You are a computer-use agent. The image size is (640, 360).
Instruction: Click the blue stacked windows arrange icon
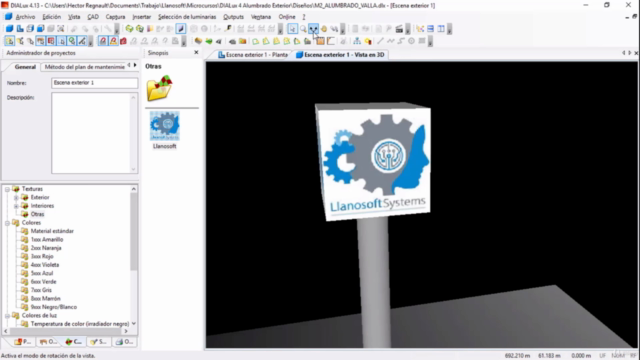[430, 29]
